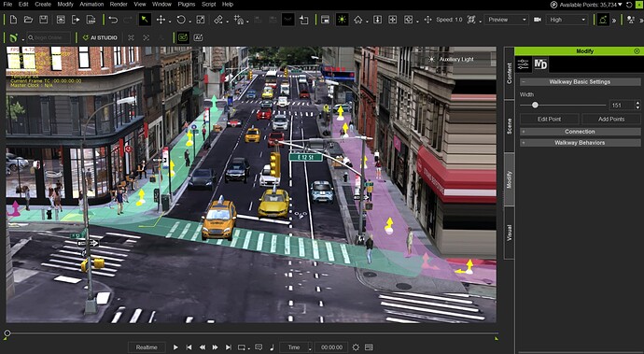Toggle the green sun lighting icon

[x=343, y=20]
